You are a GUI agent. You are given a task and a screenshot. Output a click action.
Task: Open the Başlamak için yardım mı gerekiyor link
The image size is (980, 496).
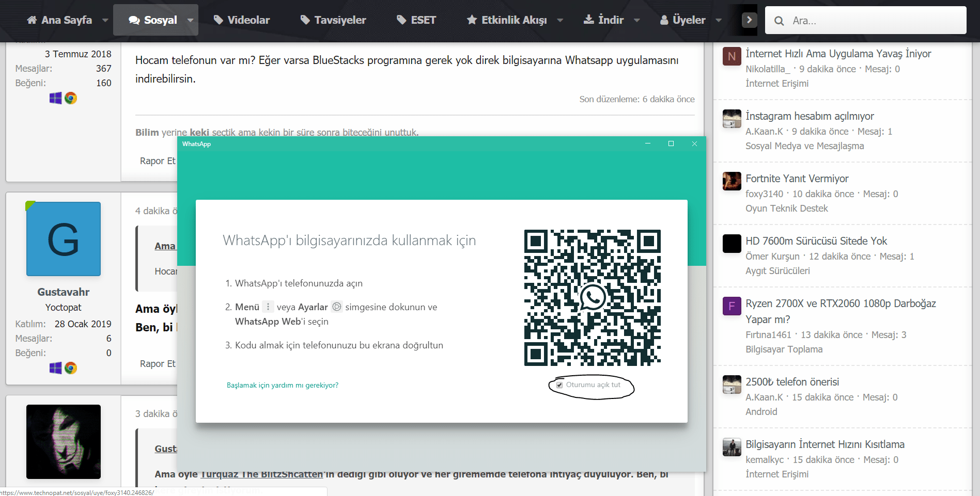tap(283, 385)
